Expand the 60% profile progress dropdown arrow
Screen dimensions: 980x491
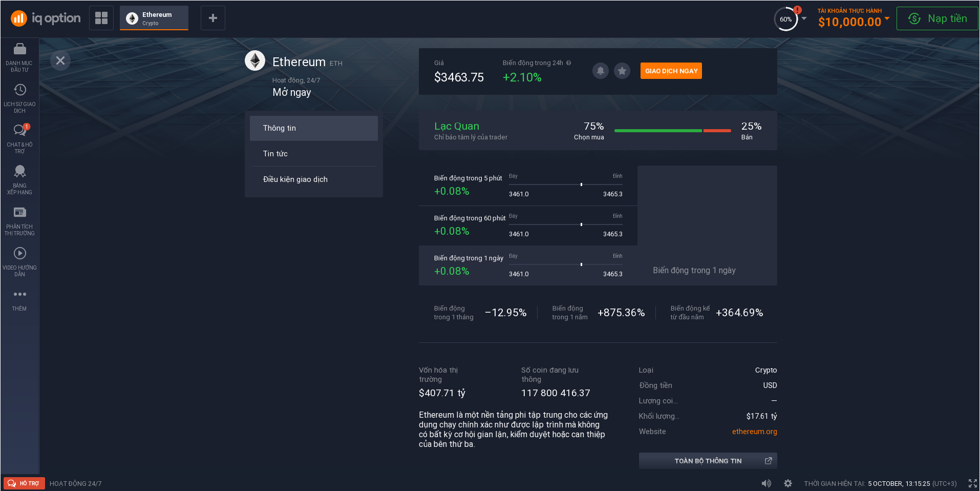click(x=804, y=18)
